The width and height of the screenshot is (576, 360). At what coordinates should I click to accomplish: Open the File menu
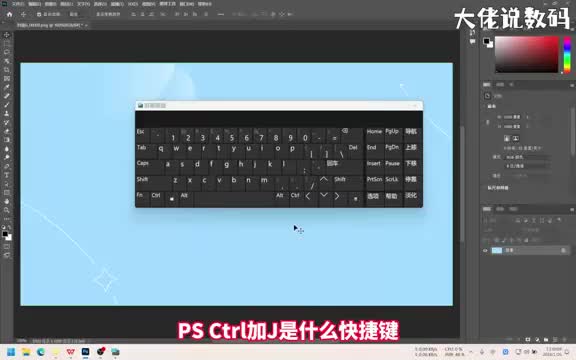click(18, 4)
